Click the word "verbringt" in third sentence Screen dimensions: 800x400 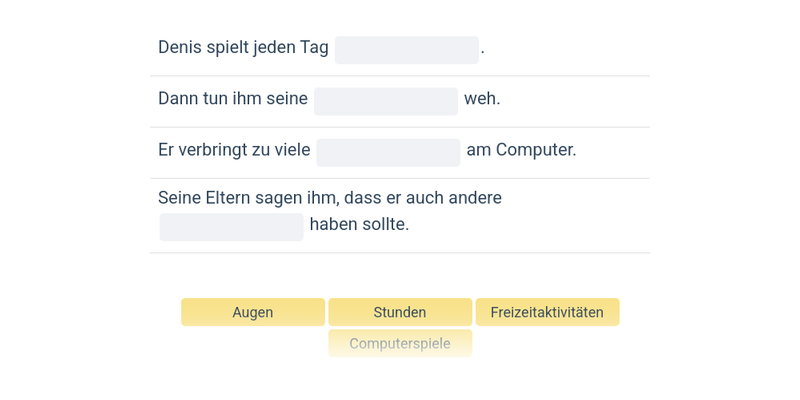(212, 150)
